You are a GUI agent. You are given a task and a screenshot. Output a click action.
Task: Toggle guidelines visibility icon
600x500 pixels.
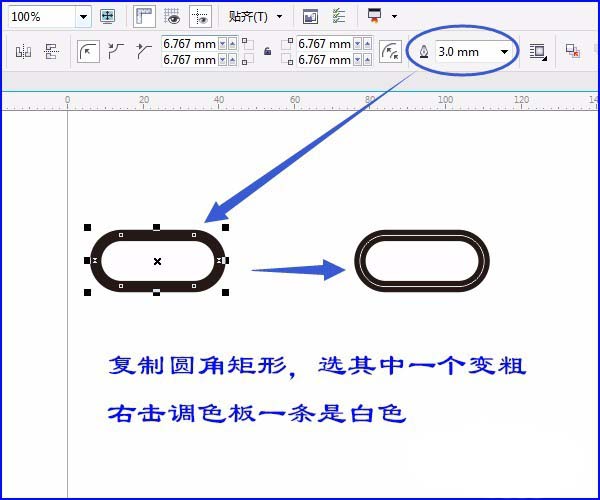point(200,16)
